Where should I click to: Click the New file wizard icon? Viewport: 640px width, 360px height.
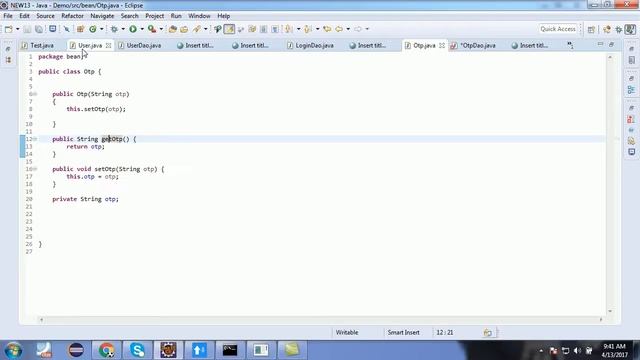pyautogui.click(x=9, y=29)
